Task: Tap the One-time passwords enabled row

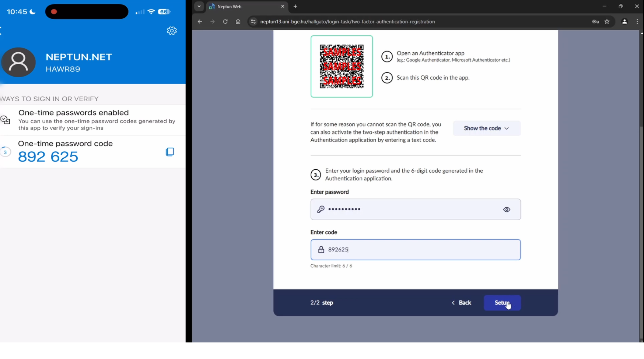Action: [93, 120]
